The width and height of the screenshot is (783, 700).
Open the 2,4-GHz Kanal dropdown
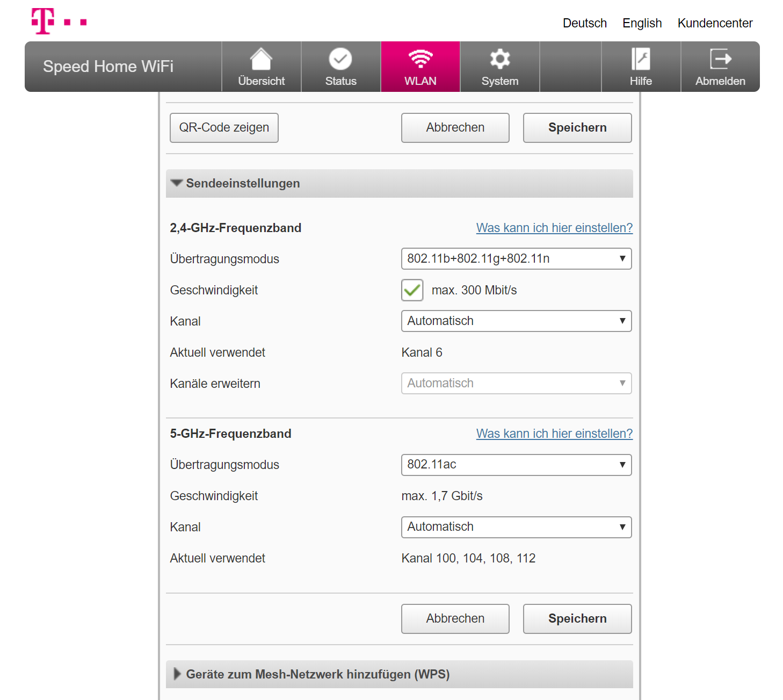[517, 321]
